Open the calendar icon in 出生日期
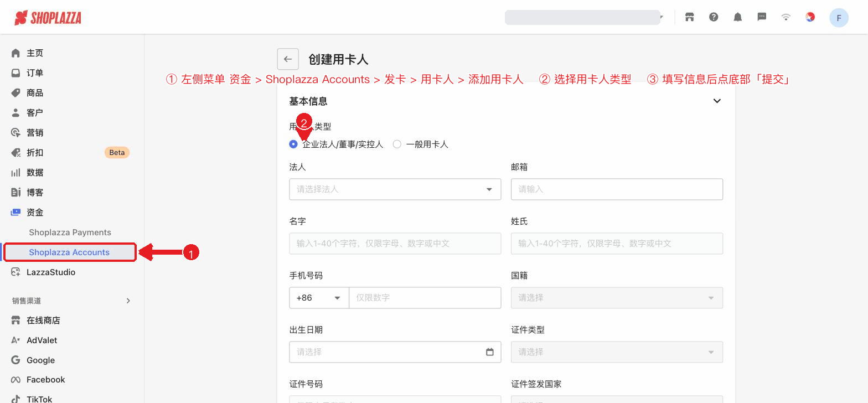This screenshot has width=868, height=403. [x=489, y=352]
